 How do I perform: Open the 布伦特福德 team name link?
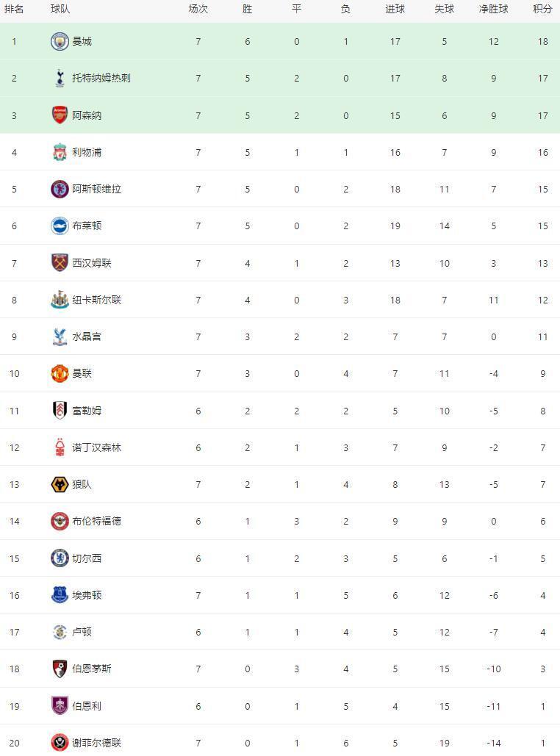pos(96,521)
